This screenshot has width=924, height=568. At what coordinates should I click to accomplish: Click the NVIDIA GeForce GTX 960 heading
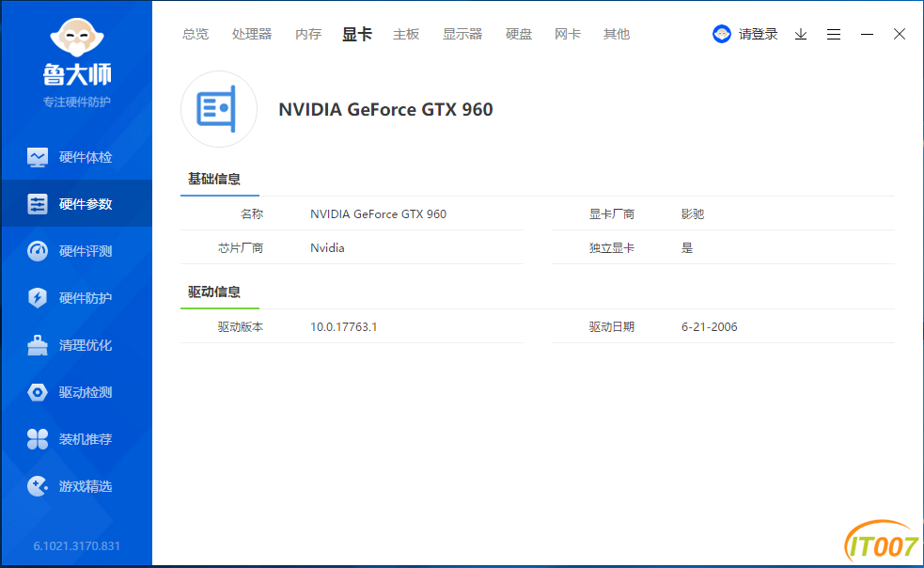point(385,110)
